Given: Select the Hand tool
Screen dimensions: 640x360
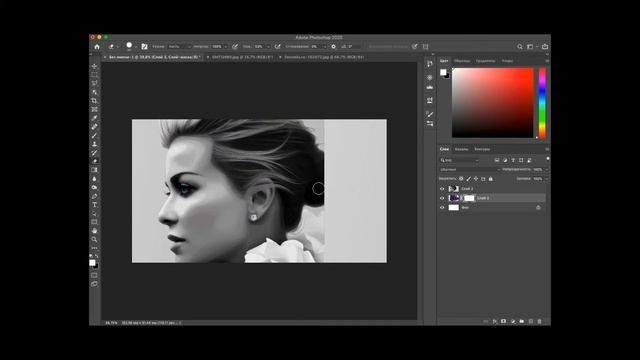Looking at the screenshot, I should point(94,231).
